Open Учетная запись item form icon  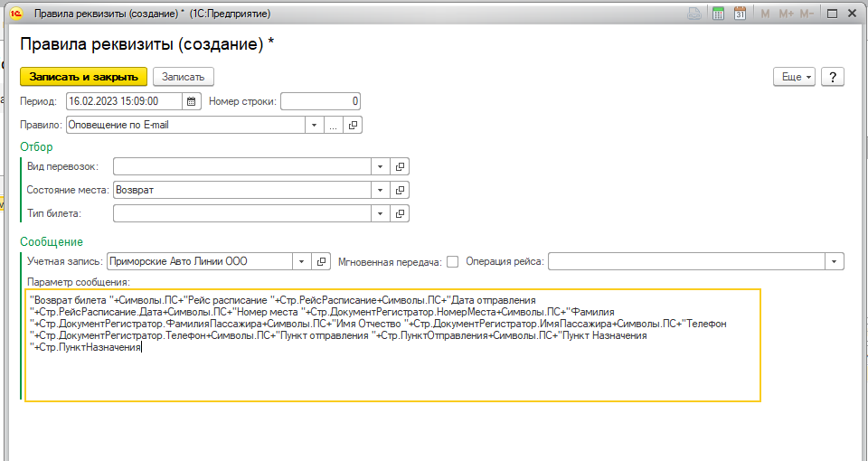pyautogui.click(x=322, y=261)
